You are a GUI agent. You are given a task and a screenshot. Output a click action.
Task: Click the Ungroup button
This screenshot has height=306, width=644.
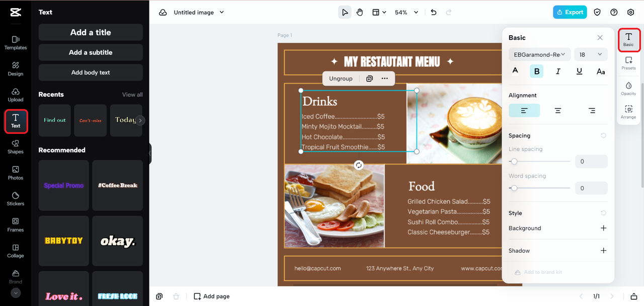[341, 79]
